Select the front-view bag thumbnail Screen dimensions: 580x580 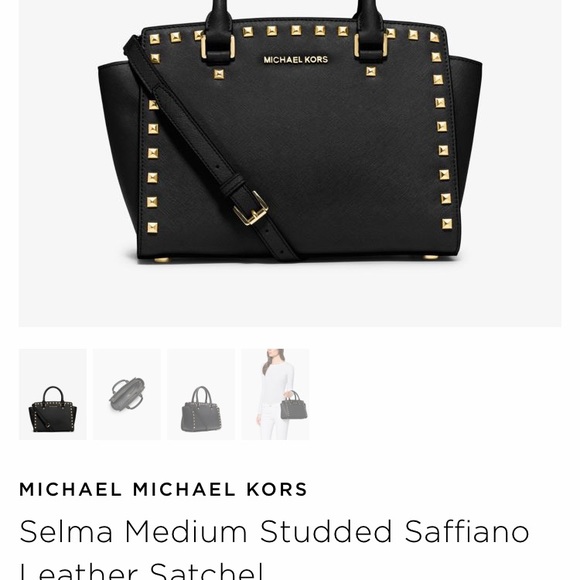pos(53,394)
